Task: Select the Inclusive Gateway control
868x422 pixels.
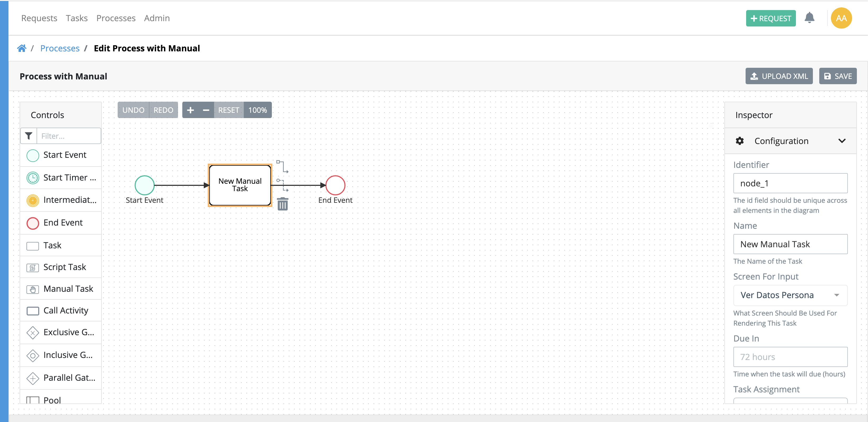Action: coord(61,355)
